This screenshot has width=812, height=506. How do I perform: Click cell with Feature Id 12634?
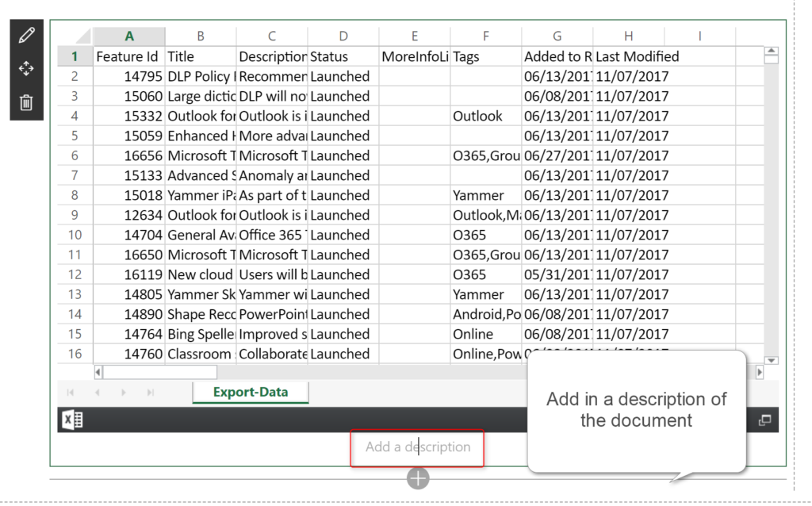point(129,215)
